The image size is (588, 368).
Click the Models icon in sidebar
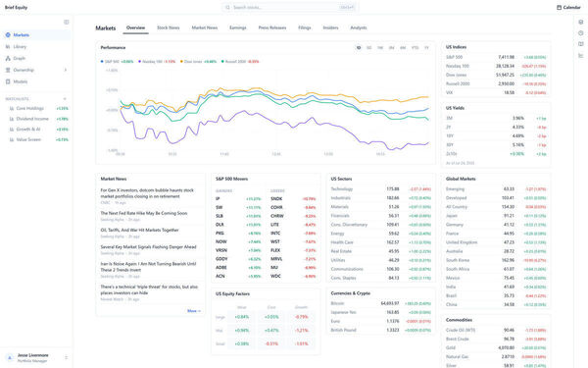click(8, 81)
